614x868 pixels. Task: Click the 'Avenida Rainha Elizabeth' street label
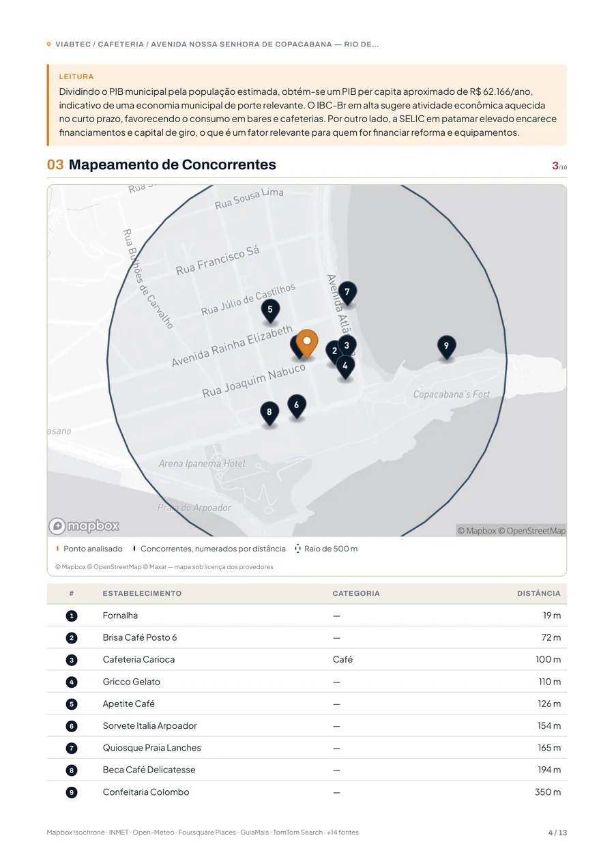232,347
